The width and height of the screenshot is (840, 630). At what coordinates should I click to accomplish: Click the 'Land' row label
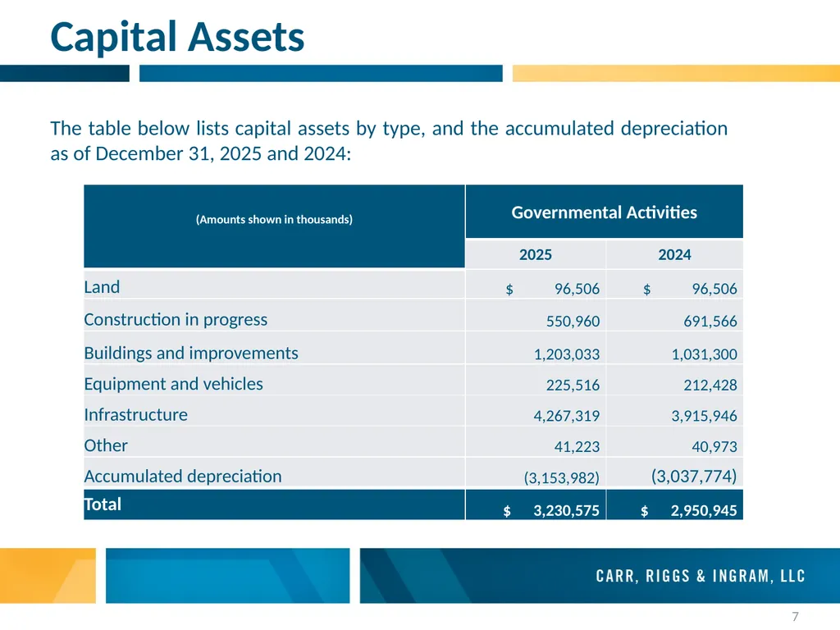point(102,287)
